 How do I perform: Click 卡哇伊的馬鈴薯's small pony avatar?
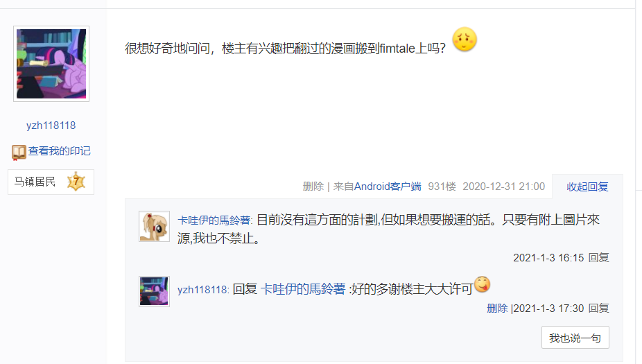[x=155, y=227]
